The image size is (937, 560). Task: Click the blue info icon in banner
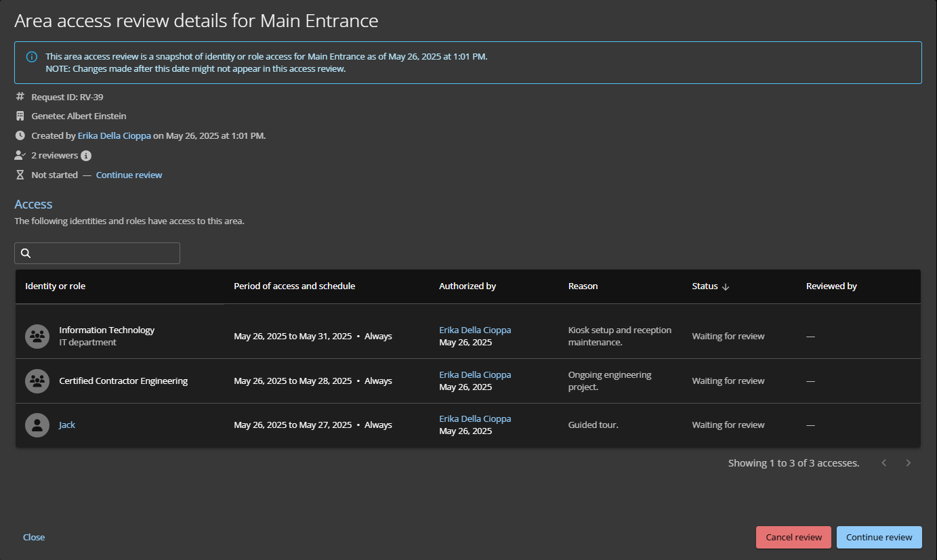(x=32, y=57)
